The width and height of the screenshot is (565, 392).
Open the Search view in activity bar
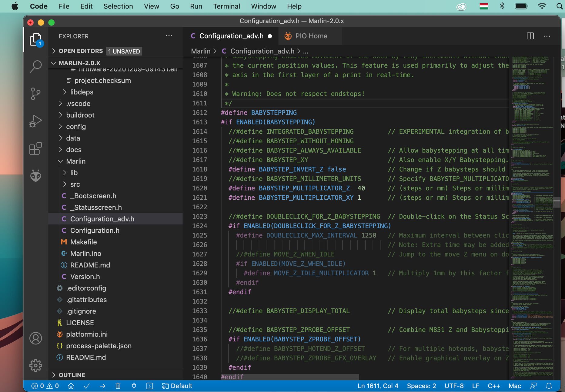pos(36,66)
